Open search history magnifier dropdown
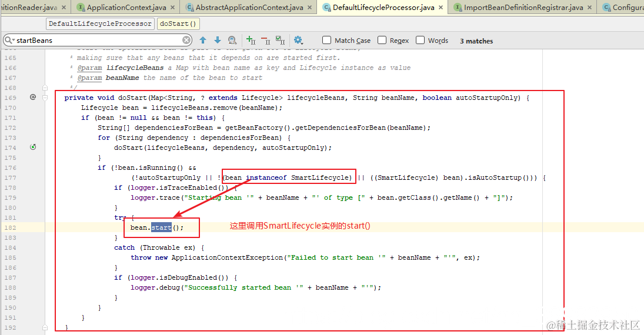This screenshot has width=644, height=335. [9, 40]
